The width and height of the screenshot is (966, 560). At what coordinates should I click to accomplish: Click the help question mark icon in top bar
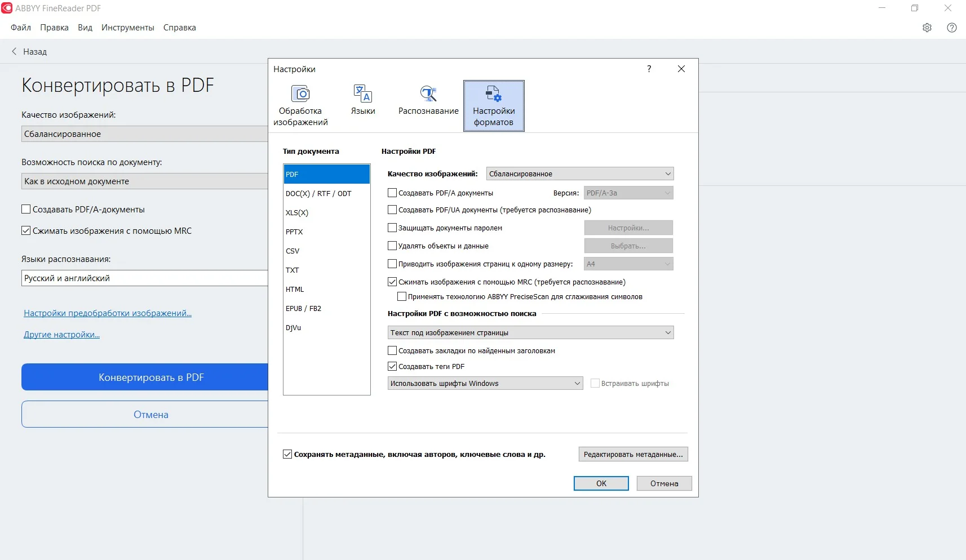[x=952, y=28]
